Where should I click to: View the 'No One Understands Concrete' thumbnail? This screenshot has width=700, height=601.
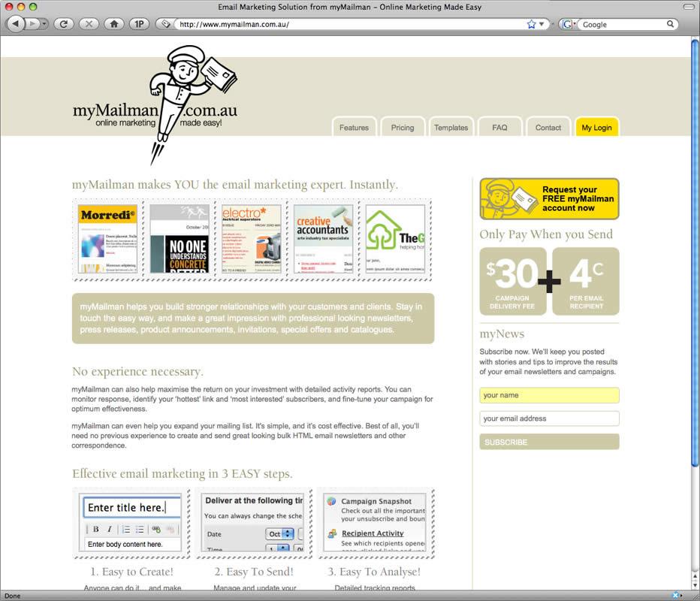[180, 239]
